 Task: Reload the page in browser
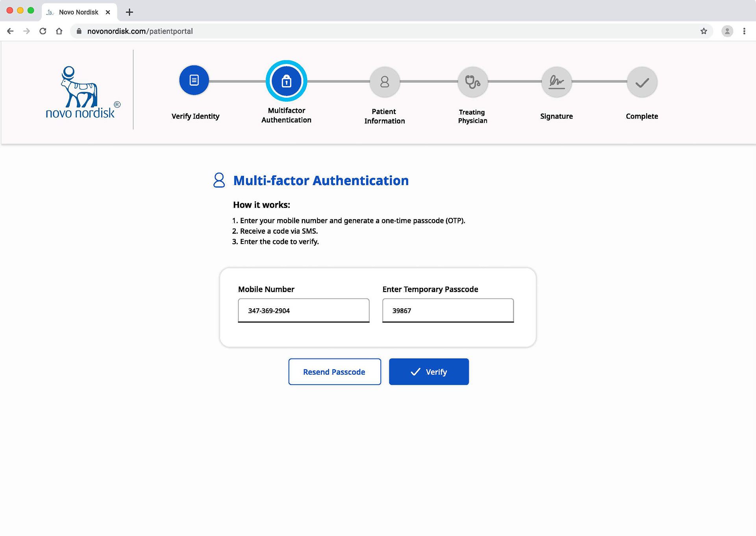pyautogui.click(x=43, y=31)
